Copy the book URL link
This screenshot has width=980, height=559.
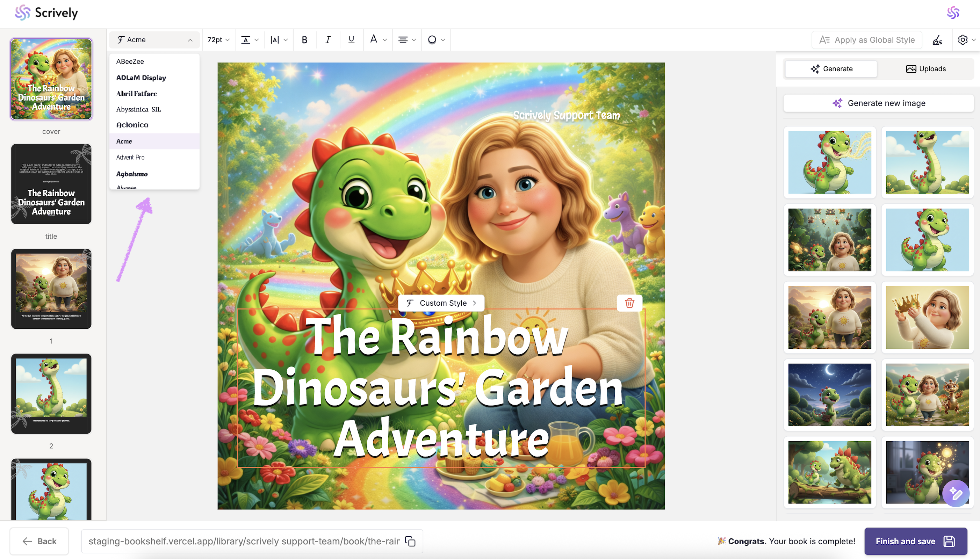[x=410, y=541]
